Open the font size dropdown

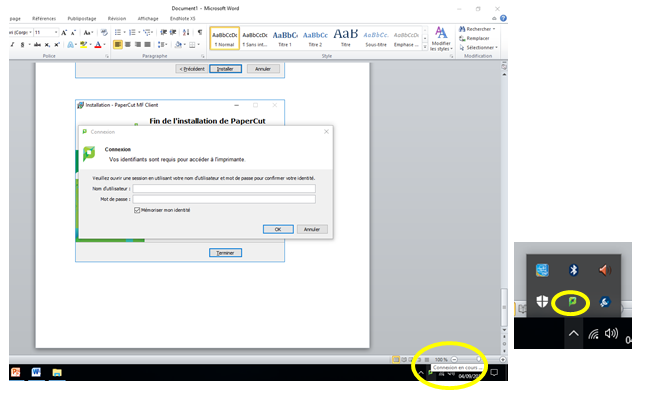click(56, 33)
